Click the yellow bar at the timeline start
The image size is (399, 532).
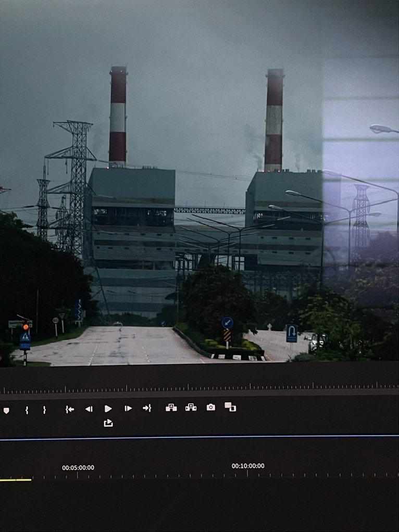(x=16, y=480)
